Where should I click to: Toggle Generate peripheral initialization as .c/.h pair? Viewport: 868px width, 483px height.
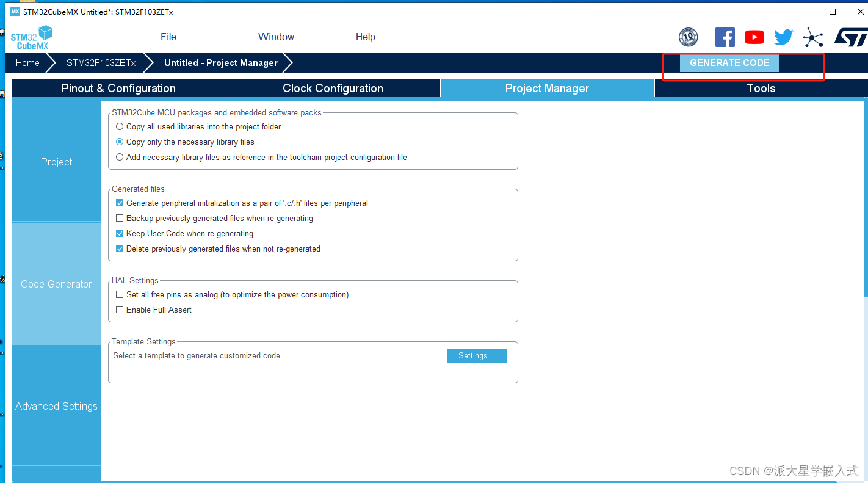(120, 203)
